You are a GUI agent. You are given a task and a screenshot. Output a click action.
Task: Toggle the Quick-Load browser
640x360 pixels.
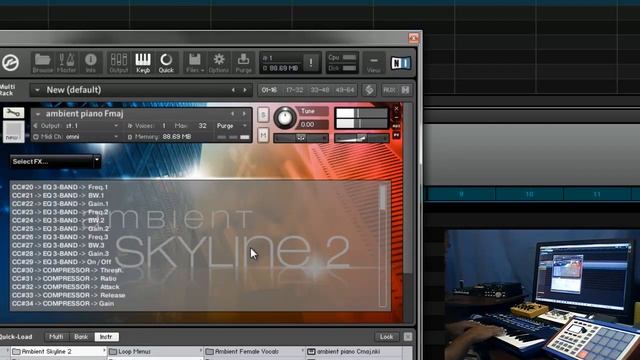[x=166, y=63]
